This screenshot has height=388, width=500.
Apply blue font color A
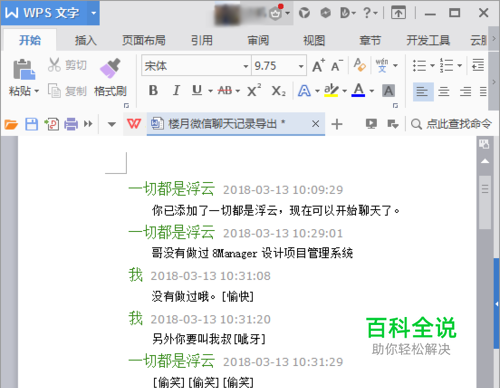coord(358,90)
